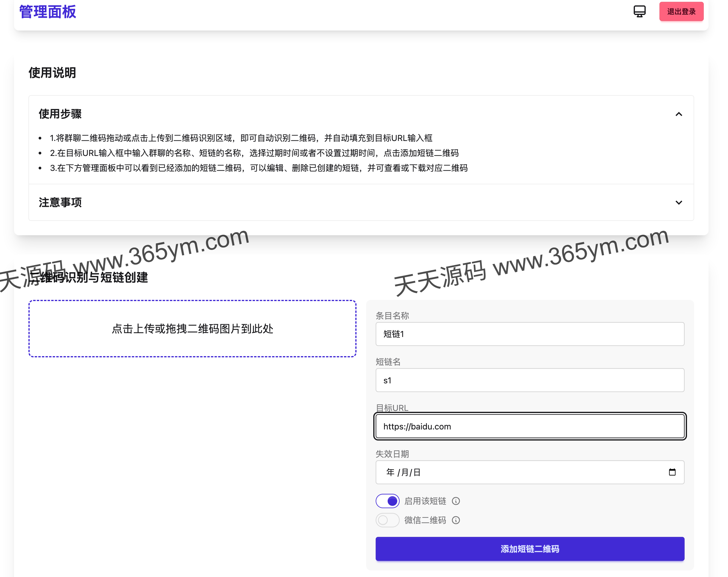
Task: Click the pink 退出登录 button
Action: [x=681, y=11]
